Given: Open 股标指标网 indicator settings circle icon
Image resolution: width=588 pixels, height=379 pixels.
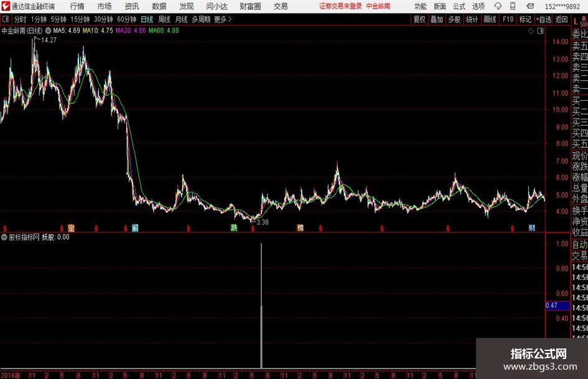Looking at the screenshot, I should tap(4, 236).
